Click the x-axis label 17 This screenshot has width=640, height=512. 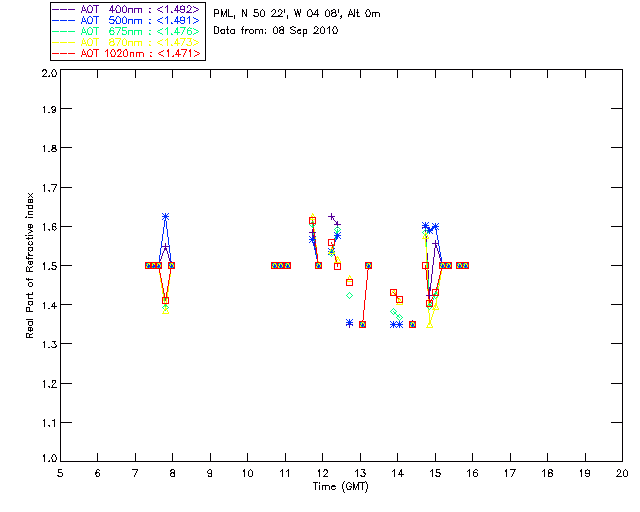[510, 473]
